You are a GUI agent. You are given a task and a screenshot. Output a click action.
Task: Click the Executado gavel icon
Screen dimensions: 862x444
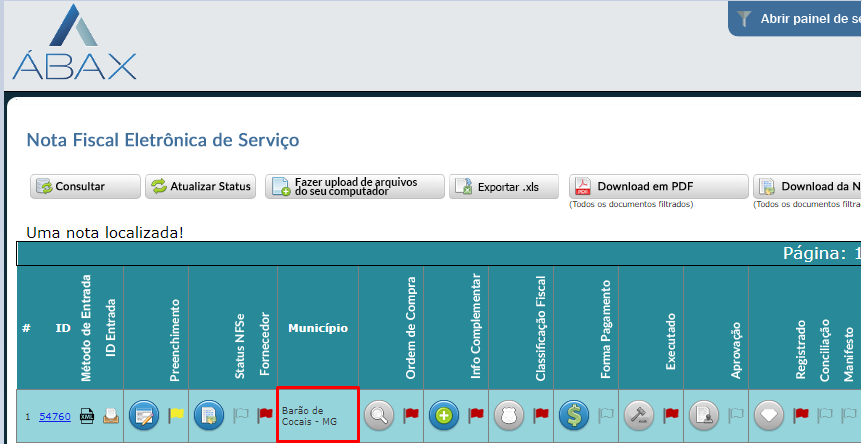click(x=639, y=415)
